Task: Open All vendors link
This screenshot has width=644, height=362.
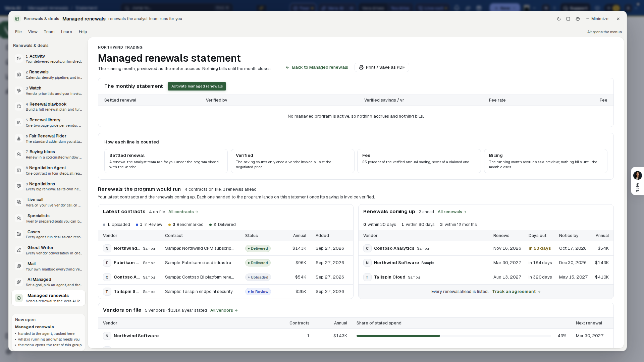Action: tap(224, 310)
